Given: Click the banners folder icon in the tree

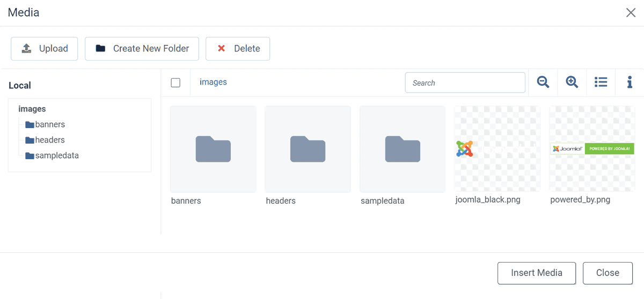Looking at the screenshot, I should tap(30, 125).
